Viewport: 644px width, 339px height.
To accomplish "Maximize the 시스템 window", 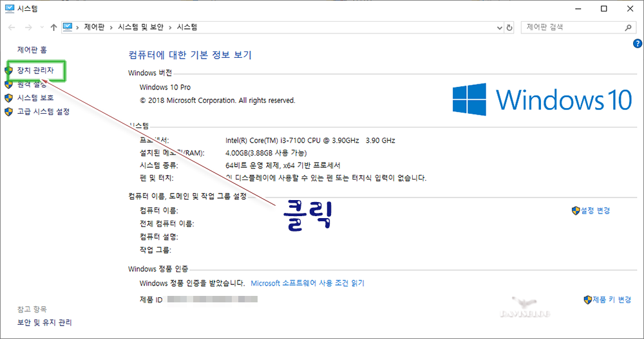I will 604,8.
